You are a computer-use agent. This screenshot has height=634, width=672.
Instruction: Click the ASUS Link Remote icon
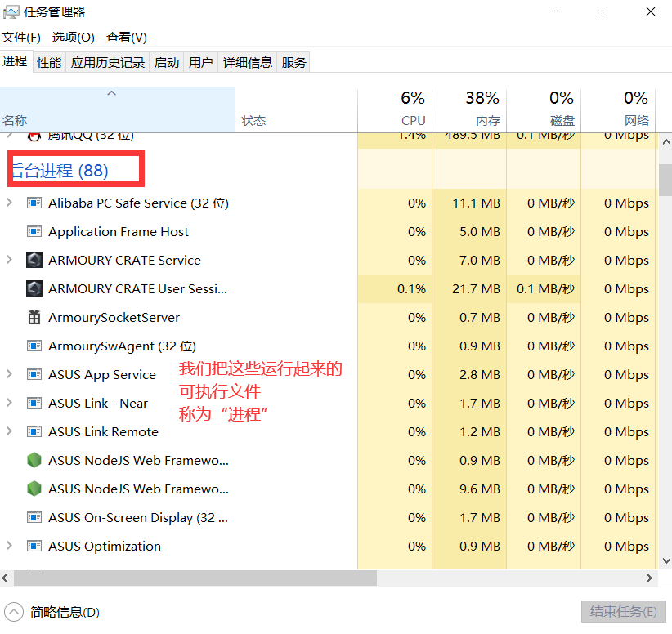34,431
